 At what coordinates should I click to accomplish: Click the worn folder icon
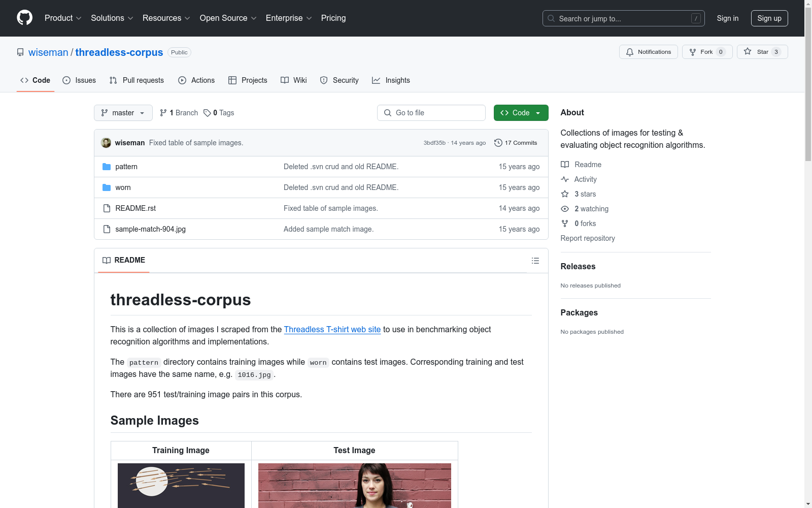click(x=107, y=187)
